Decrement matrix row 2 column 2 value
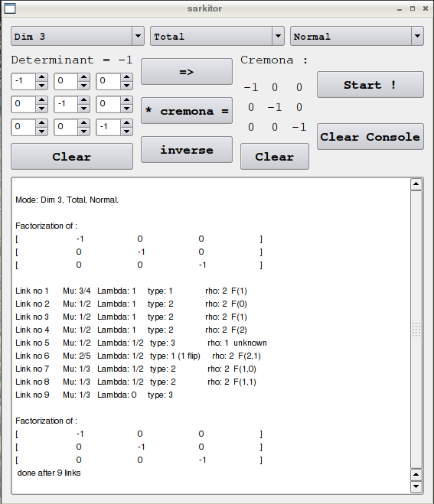This screenshot has height=504, width=434. tap(83, 109)
